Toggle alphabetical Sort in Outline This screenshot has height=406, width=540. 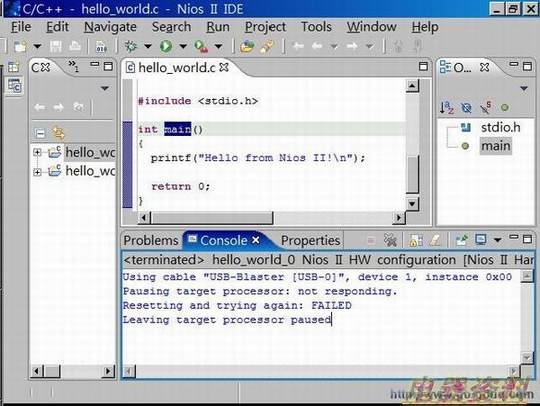click(x=447, y=108)
